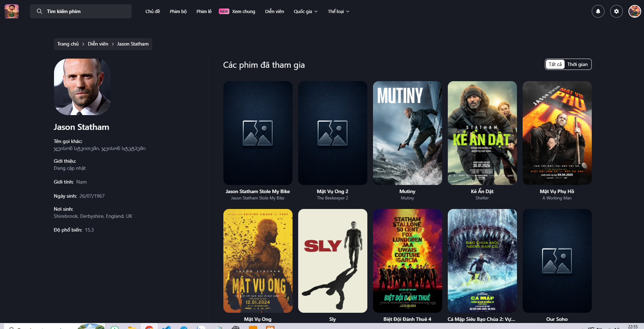The width and height of the screenshot is (644, 329).
Task: Open the Chủ đề menu
Action: [153, 11]
